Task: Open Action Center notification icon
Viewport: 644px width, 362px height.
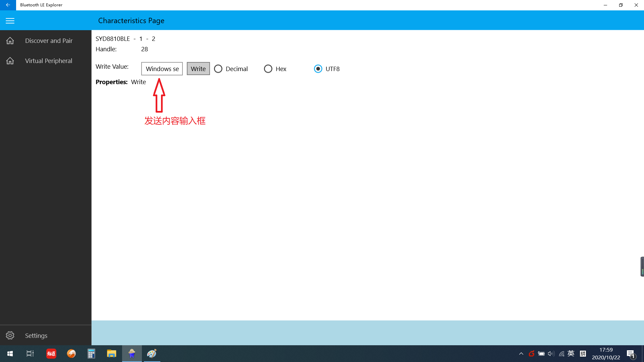Action: [x=631, y=354]
